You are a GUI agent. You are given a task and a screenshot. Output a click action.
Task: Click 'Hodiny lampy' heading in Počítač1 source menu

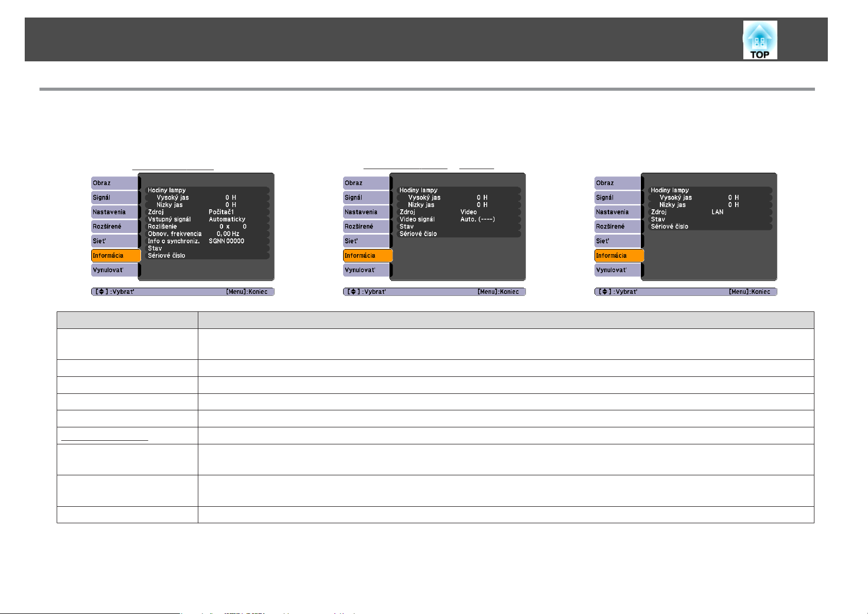point(167,190)
